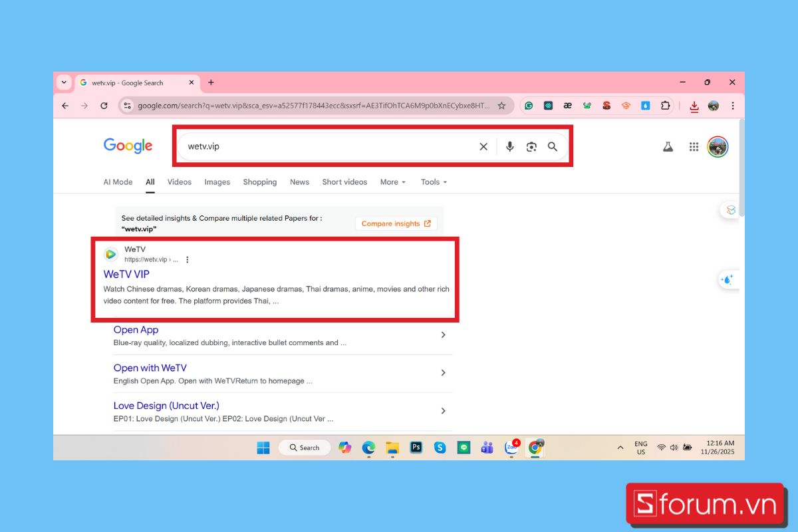Show hidden system tray icons
Image resolution: width=798 pixels, height=532 pixels.
tap(620, 448)
